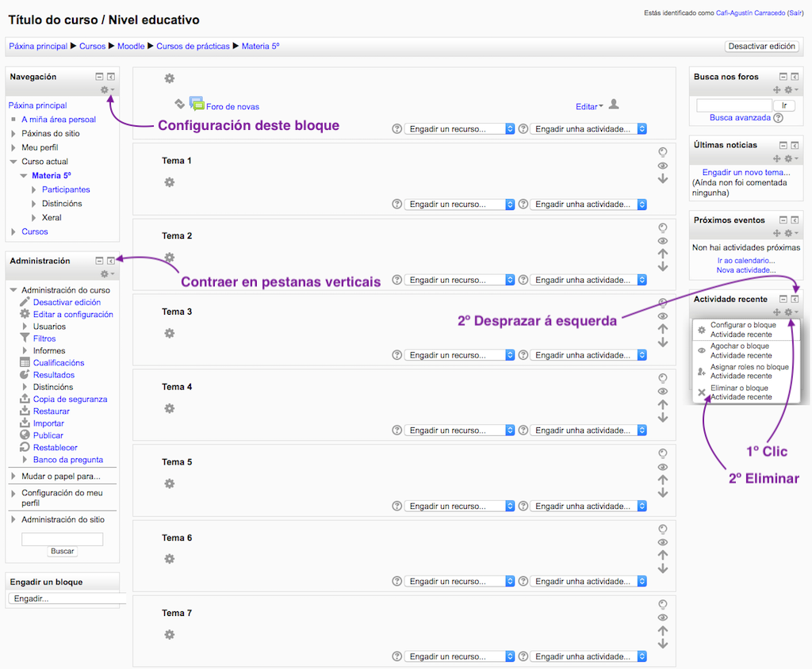Select Eliminar o bloque Actividade recente
812x669 pixels.
pos(739,392)
